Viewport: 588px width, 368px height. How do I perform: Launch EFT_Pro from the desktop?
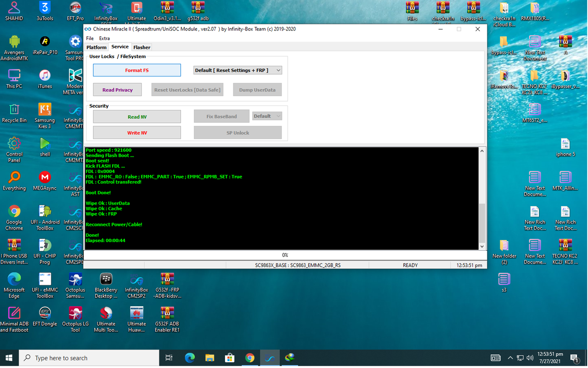(75, 11)
